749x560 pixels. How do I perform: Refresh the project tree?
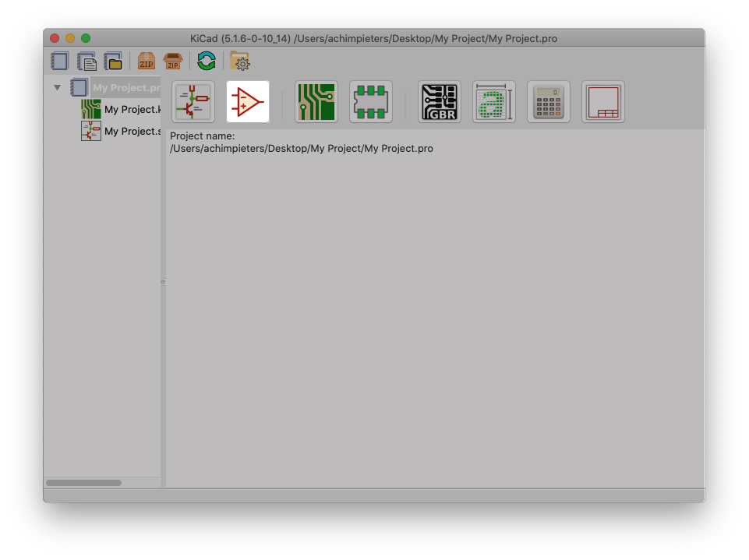[x=207, y=61]
